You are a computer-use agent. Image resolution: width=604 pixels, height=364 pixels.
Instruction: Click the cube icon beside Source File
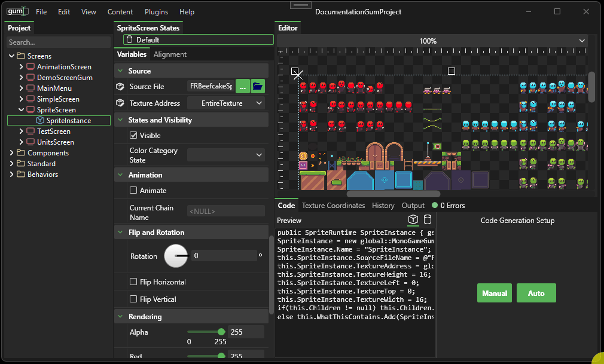pyautogui.click(x=120, y=87)
